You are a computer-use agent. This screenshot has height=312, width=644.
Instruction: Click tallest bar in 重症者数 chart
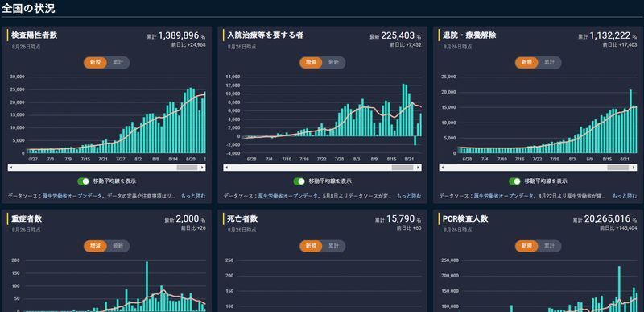tap(147, 286)
